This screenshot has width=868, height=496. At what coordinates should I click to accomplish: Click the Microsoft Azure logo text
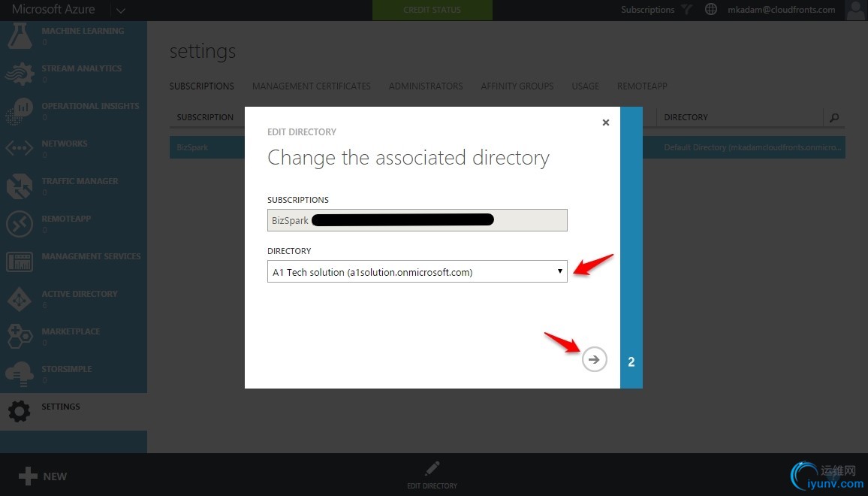(53, 10)
